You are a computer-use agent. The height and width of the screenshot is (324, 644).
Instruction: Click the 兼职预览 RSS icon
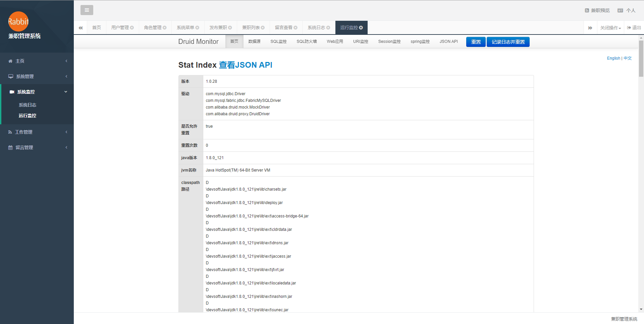[x=587, y=10]
